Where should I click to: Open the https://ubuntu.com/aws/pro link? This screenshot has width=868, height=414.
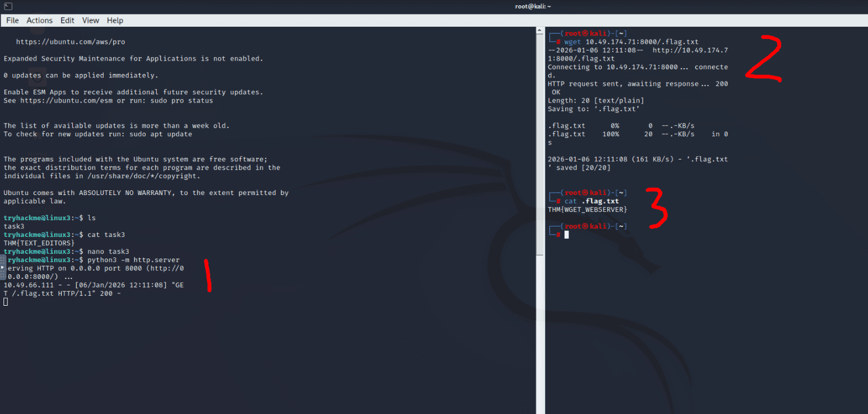pos(70,42)
